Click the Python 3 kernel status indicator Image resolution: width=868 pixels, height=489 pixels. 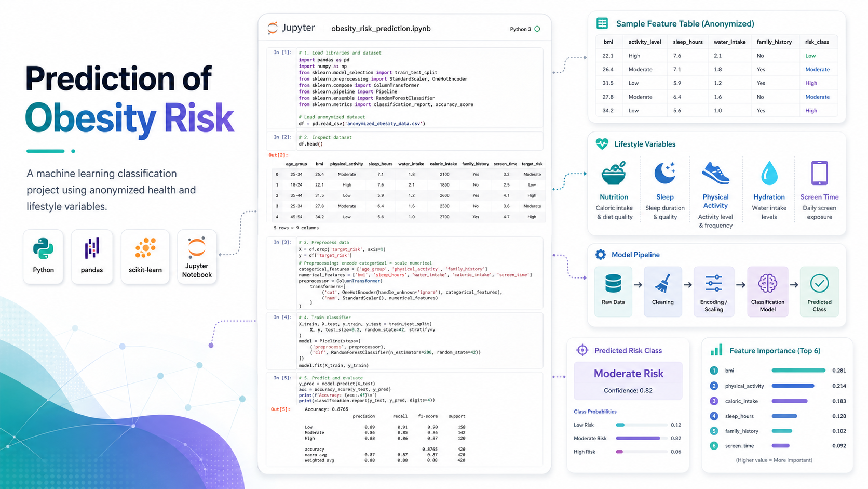(537, 29)
